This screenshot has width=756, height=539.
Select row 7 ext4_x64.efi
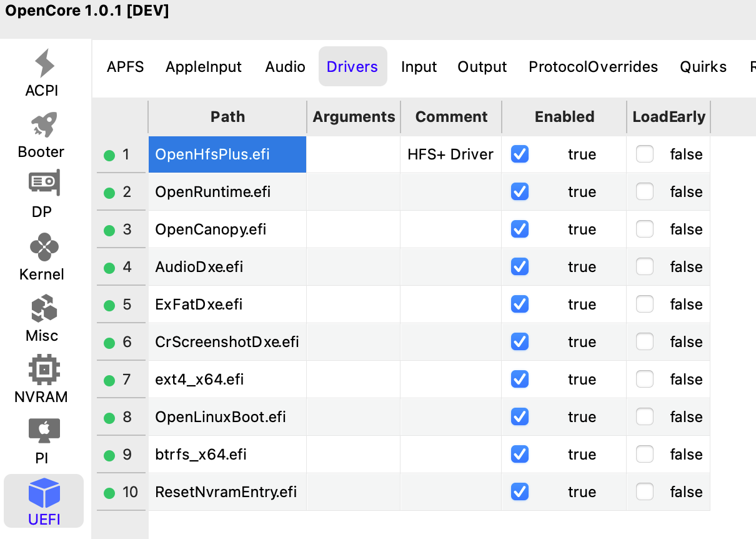point(199,380)
